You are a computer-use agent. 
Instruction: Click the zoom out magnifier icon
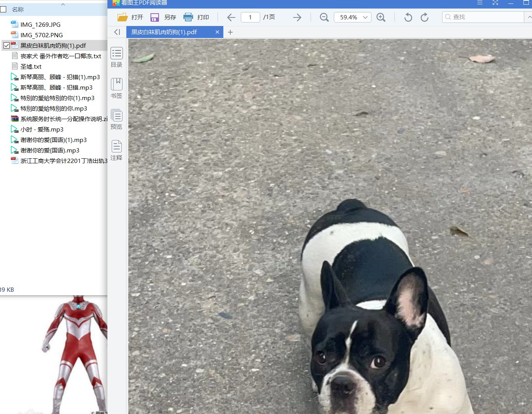(x=324, y=17)
